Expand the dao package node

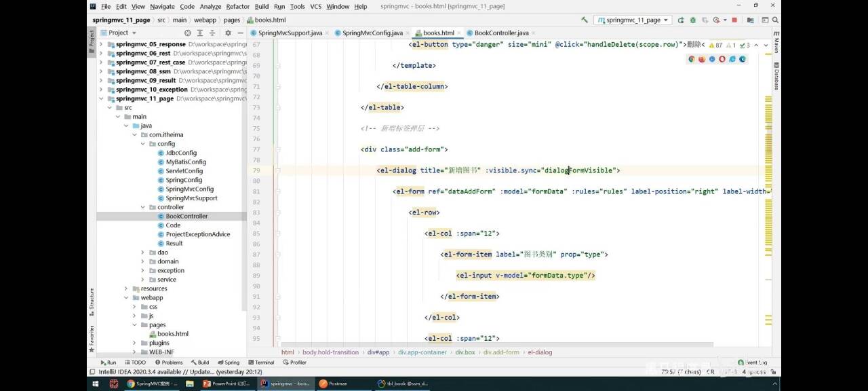pyautogui.click(x=142, y=253)
